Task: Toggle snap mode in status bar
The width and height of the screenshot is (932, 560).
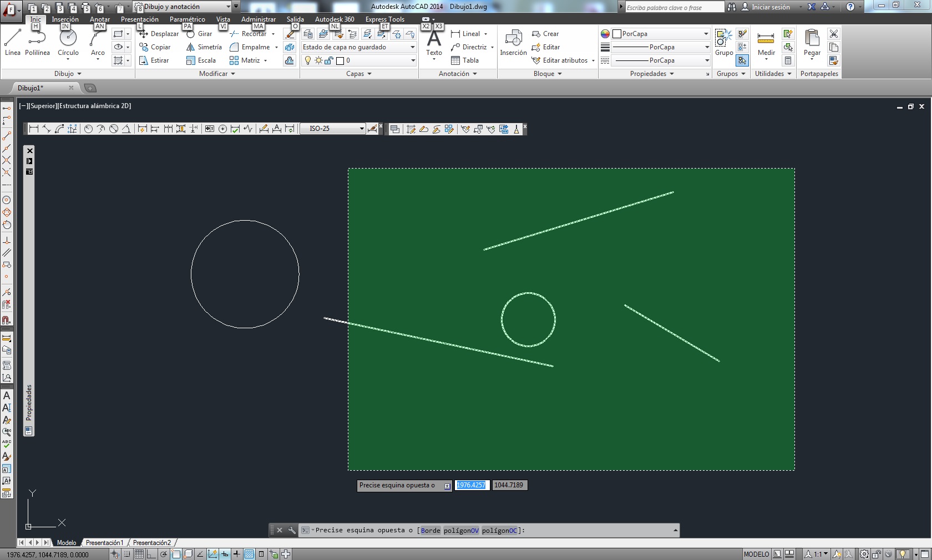Action: pos(127,554)
